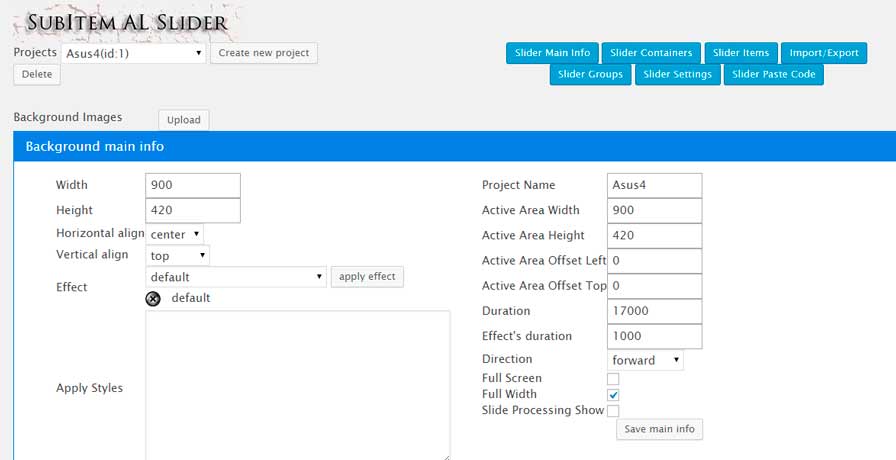Remove the default effect via X icon
896x460 pixels.
pyautogui.click(x=153, y=298)
